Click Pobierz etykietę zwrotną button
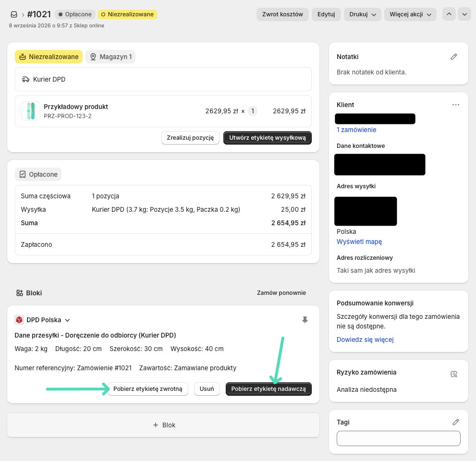 [x=148, y=389]
